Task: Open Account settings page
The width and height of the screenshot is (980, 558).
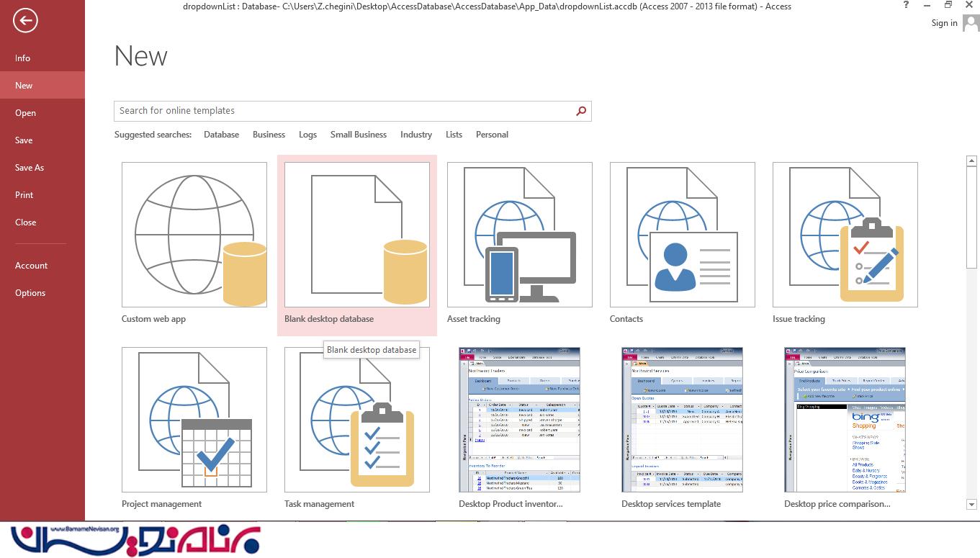Action: click(42, 266)
